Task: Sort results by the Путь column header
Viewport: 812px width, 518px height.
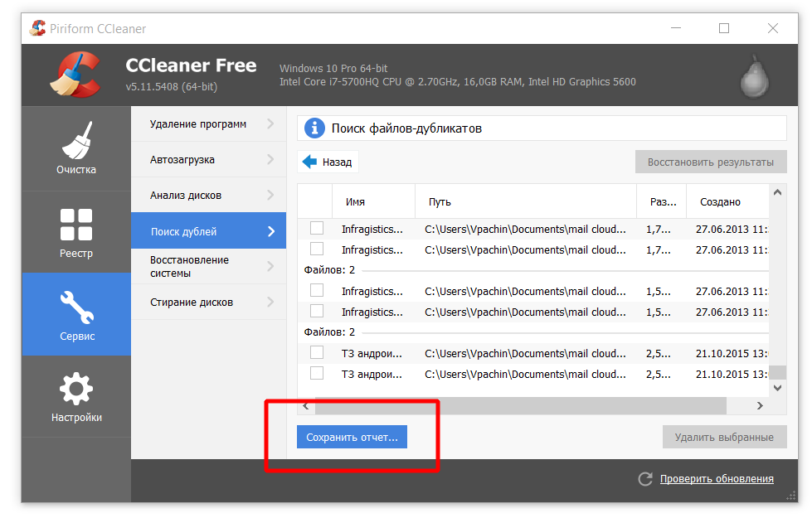Action: click(440, 201)
